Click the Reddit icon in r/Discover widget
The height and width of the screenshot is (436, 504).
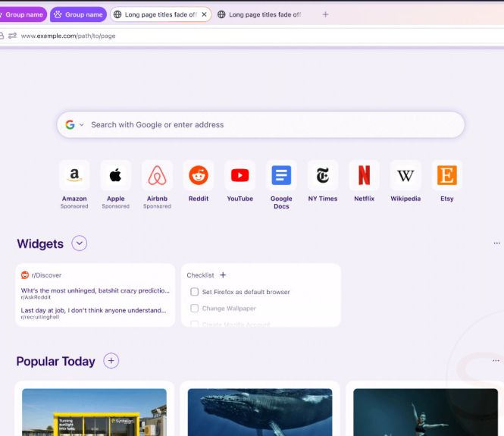(25, 275)
